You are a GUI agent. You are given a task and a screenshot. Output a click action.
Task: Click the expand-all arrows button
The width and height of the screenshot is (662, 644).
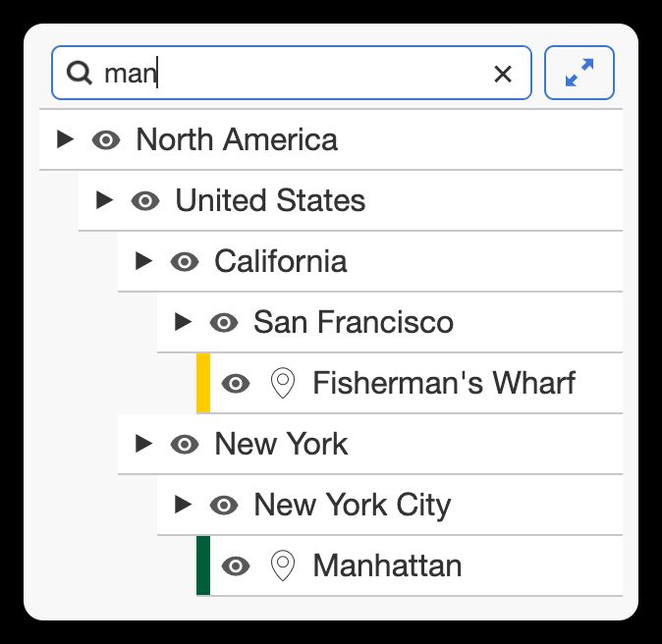(579, 73)
